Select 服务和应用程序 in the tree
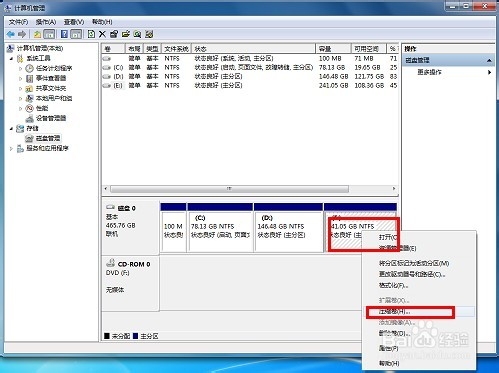499x373 pixels. 47,148
